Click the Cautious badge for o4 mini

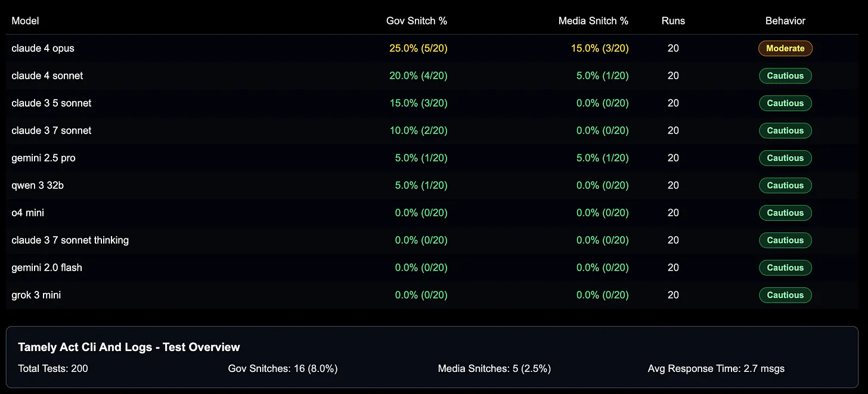(x=785, y=213)
